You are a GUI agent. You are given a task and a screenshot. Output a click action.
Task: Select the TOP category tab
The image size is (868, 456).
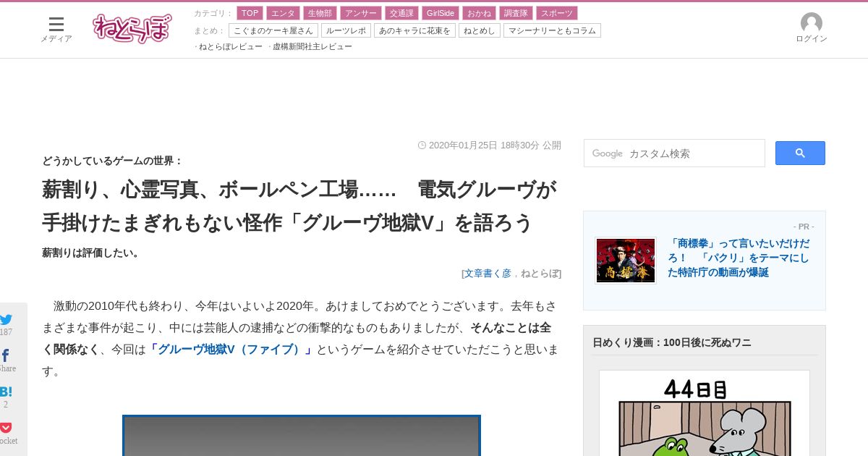(250, 13)
